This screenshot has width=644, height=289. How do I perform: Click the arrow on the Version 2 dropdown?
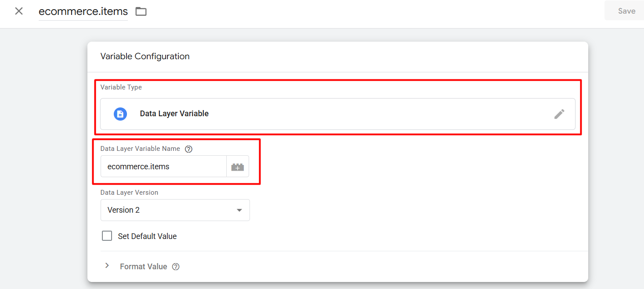(239, 210)
